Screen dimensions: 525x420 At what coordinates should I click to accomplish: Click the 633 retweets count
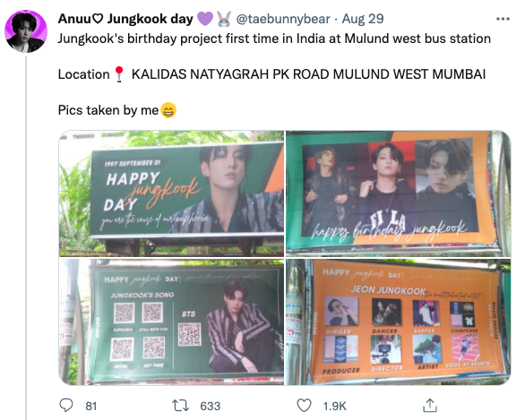pyautogui.click(x=211, y=406)
